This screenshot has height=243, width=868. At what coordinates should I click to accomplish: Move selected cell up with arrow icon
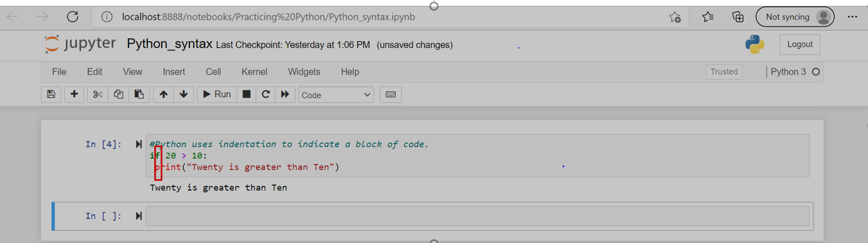point(163,95)
